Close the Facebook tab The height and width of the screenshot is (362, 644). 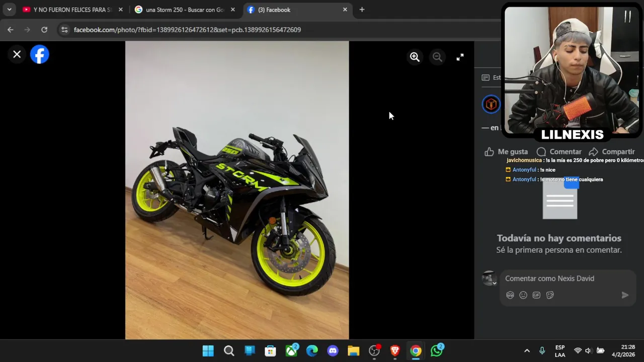tap(345, 10)
